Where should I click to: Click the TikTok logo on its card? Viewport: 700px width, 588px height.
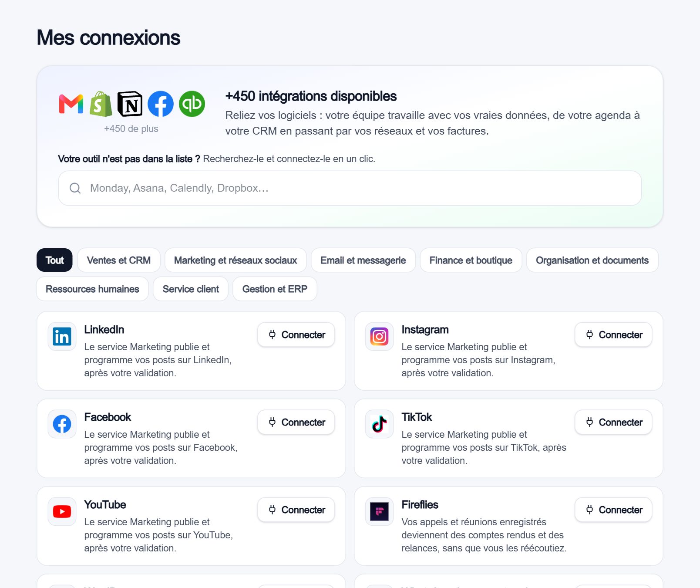click(x=380, y=424)
